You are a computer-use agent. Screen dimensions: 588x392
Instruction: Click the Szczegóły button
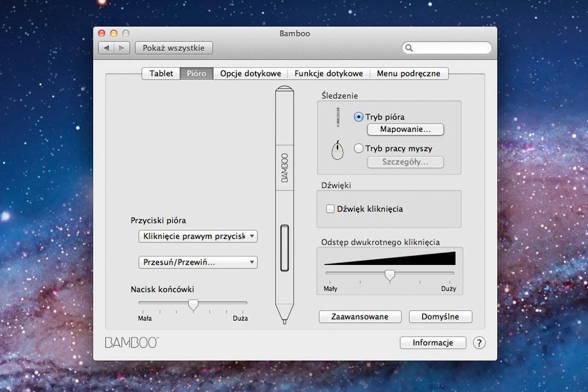[405, 162]
